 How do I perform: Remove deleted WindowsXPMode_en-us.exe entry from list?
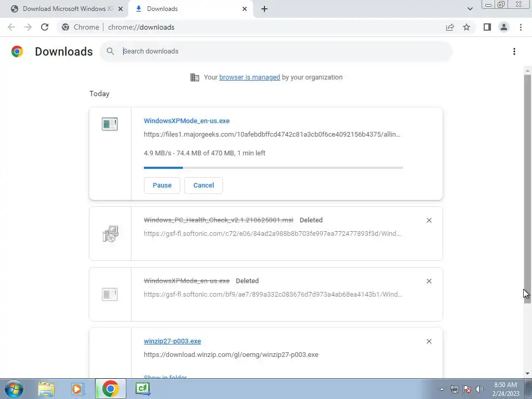pyautogui.click(x=429, y=281)
